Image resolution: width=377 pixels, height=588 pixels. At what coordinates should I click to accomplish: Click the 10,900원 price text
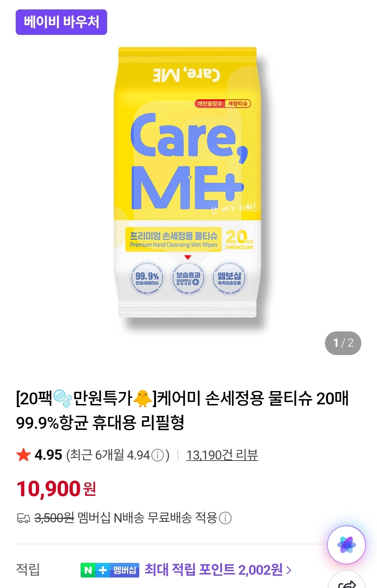point(56,489)
